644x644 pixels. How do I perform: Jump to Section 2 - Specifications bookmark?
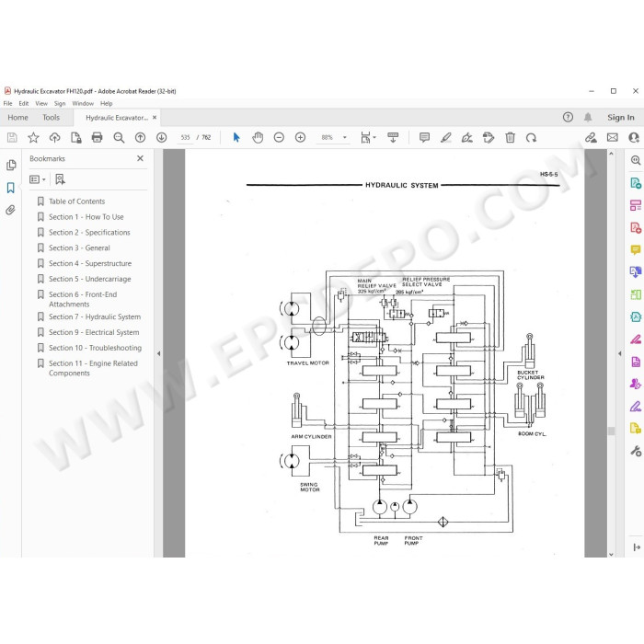89,233
